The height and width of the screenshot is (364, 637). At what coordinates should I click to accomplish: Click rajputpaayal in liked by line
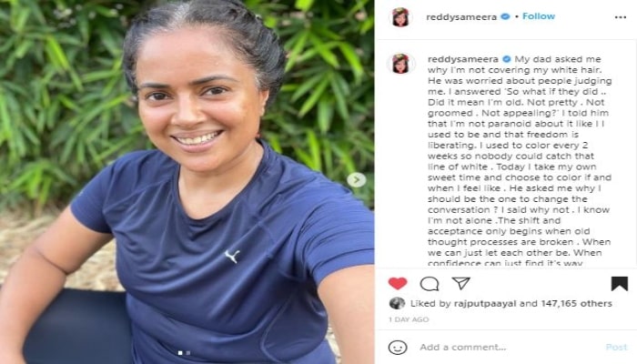(x=485, y=303)
